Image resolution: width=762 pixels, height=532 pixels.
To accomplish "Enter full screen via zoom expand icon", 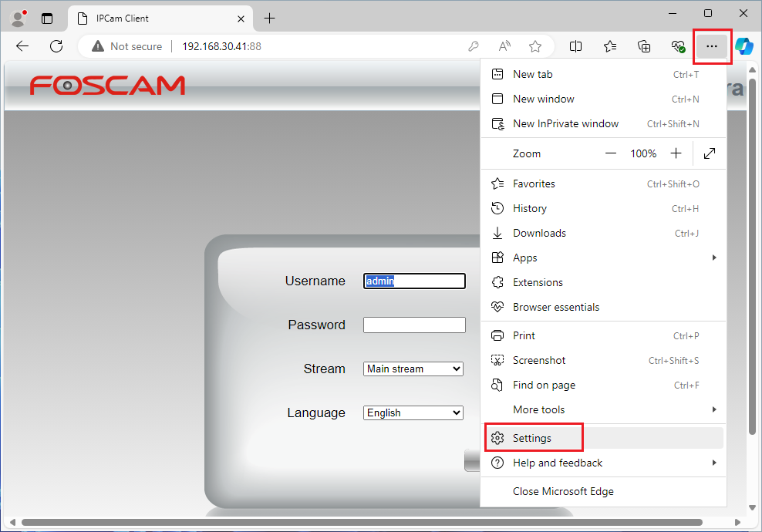I will 710,153.
